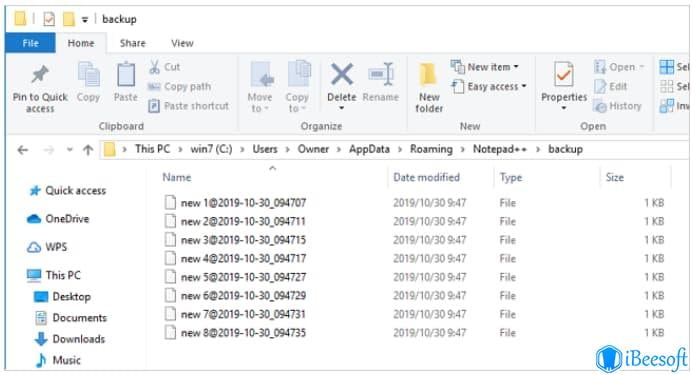This screenshot has height=375, width=692.
Task: Click the Up one level arrow
Action: coord(88,150)
